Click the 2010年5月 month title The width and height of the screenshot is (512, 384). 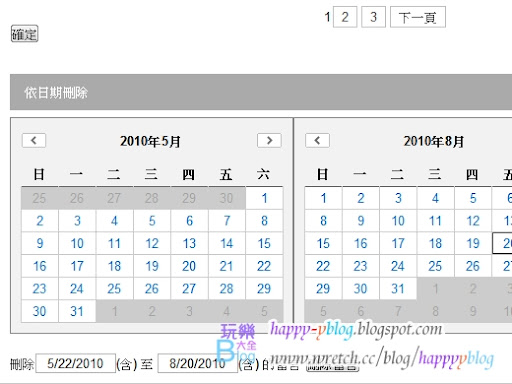click(x=150, y=141)
